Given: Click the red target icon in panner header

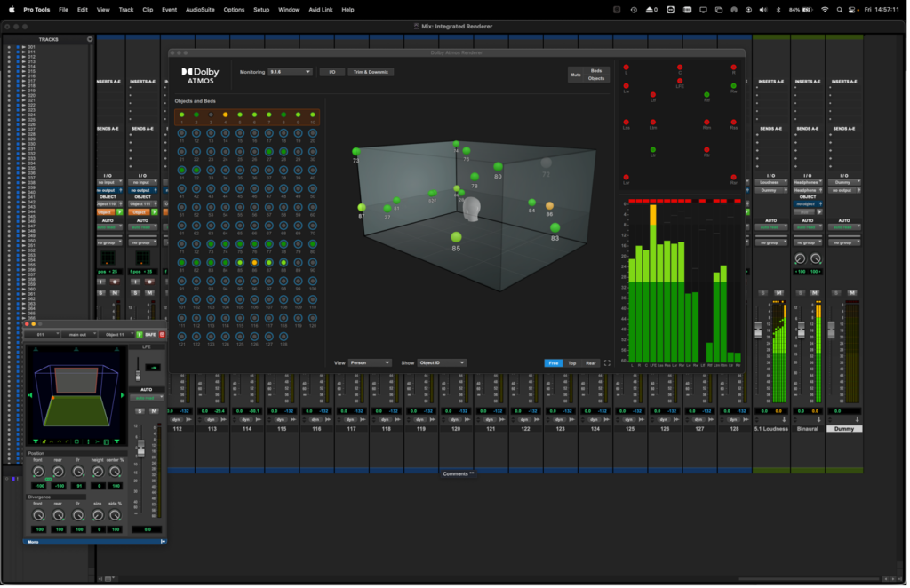Looking at the screenshot, I should coord(163,335).
